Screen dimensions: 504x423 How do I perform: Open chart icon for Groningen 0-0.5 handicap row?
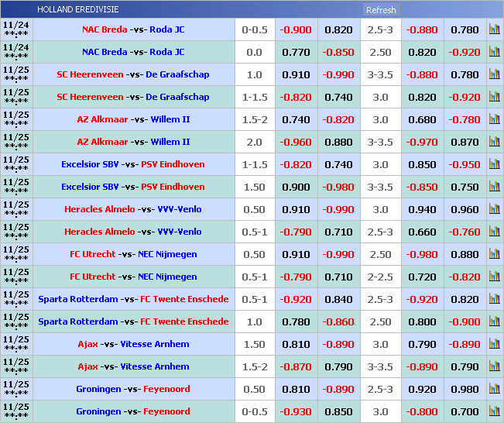[494, 412]
